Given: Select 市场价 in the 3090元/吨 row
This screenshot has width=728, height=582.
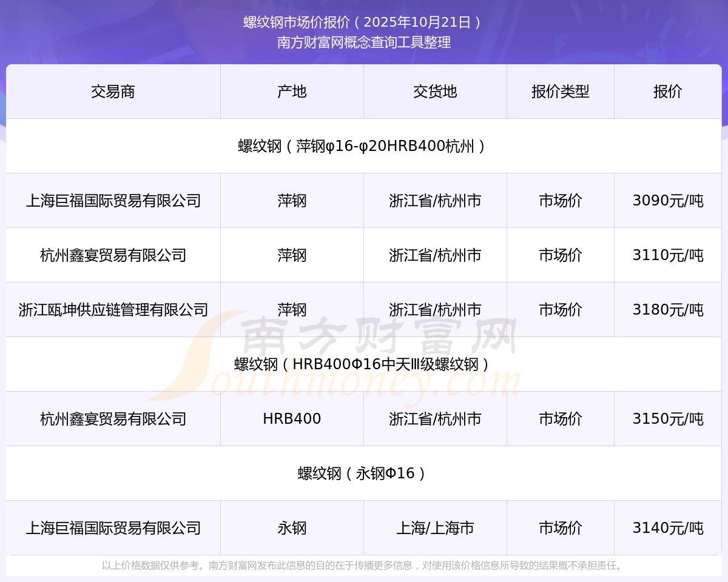Looking at the screenshot, I should [x=561, y=201].
